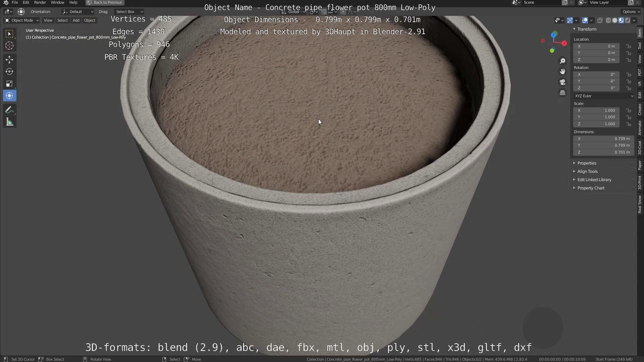This screenshot has width=644, height=362.
Task: Open the Orientation Default dropdown
Action: 78,12
